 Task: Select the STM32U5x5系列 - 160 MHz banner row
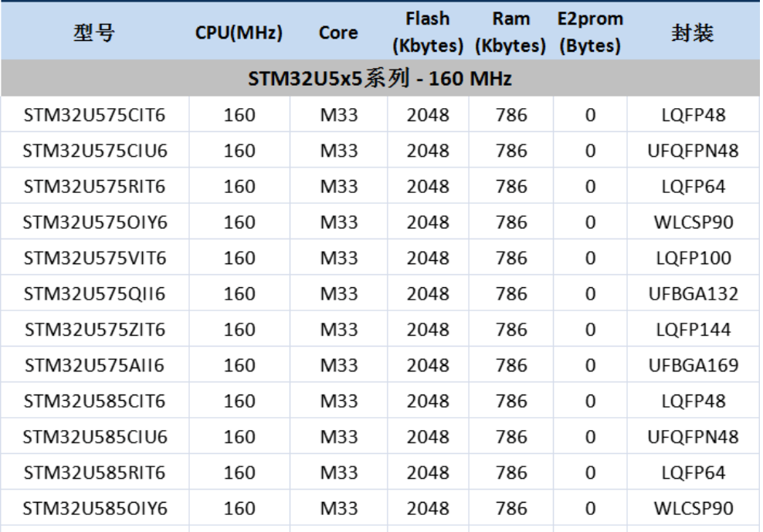click(x=380, y=78)
